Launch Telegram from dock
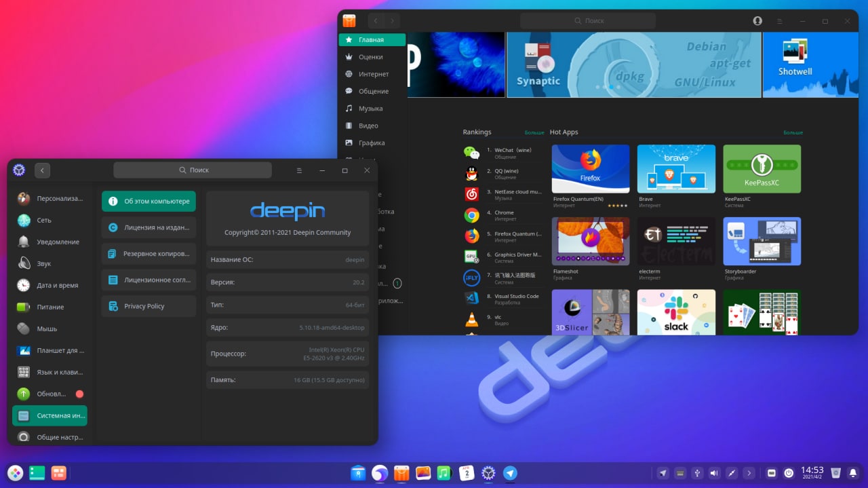868x488 pixels. click(510, 473)
